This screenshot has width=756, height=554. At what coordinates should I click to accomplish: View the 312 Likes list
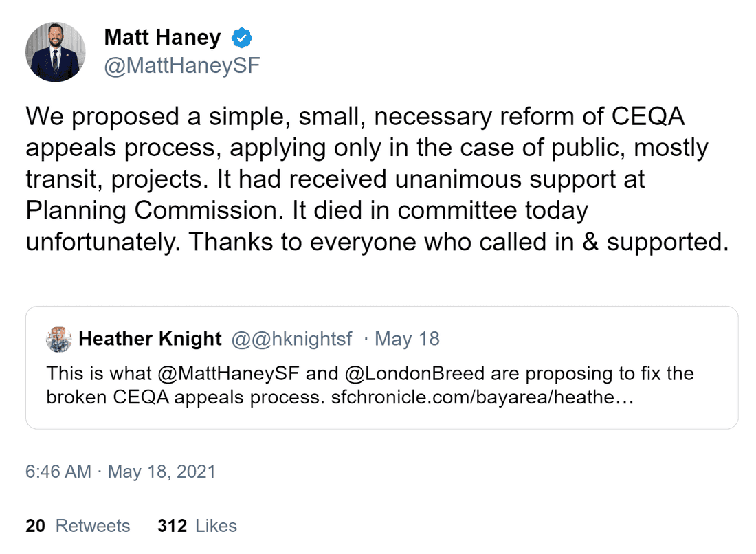[x=197, y=526]
